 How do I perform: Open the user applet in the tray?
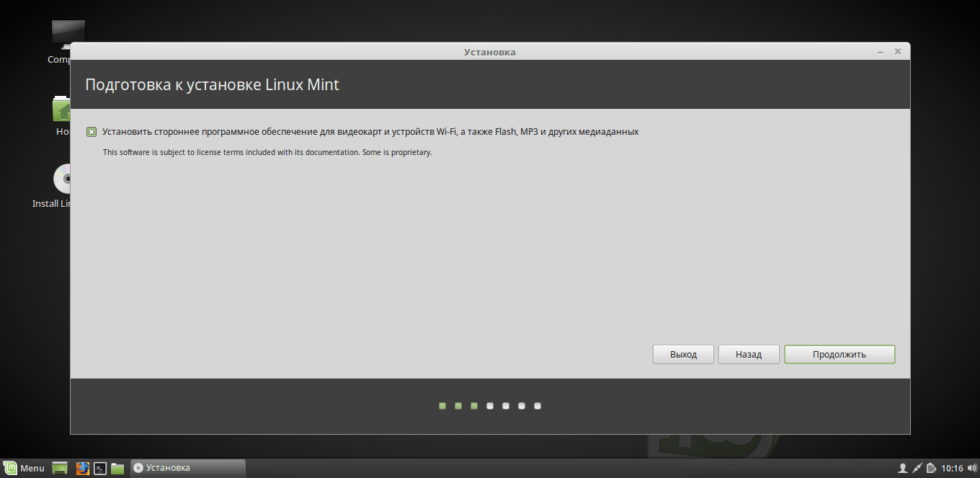(902, 468)
